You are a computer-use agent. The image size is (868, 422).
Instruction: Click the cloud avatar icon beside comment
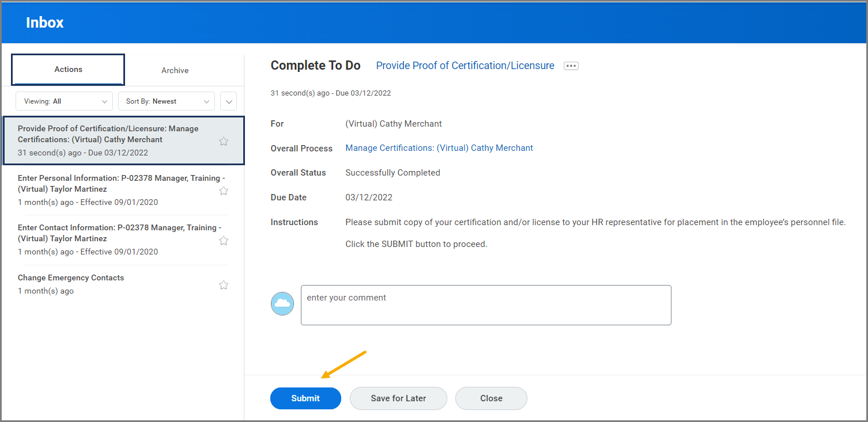[x=282, y=303]
